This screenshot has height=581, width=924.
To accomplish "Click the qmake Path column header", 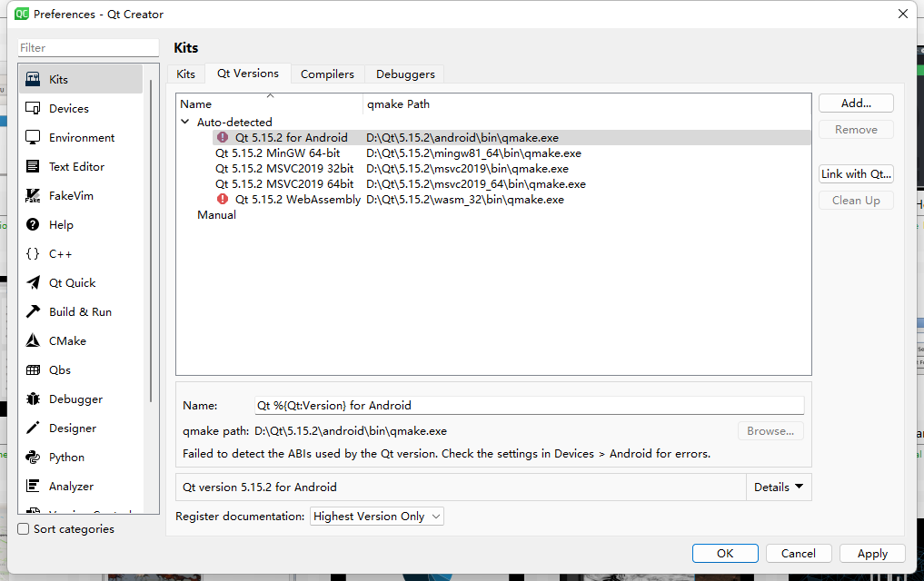I will click(586, 103).
